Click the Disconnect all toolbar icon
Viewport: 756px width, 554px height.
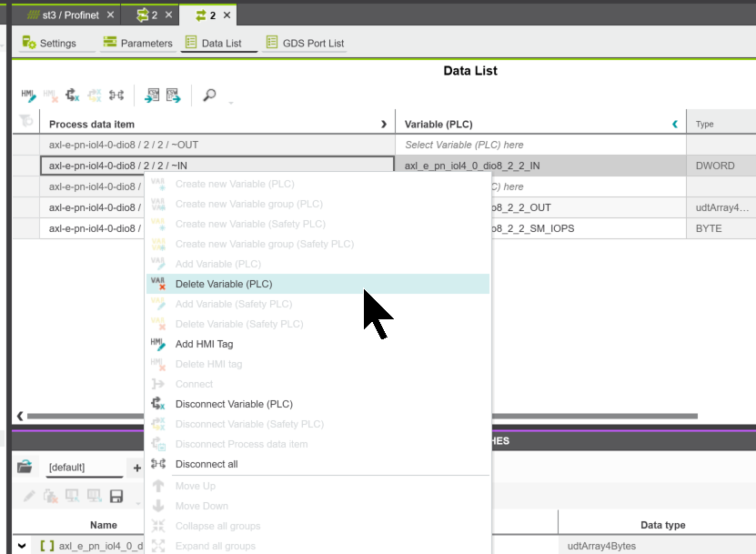pos(116,95)
